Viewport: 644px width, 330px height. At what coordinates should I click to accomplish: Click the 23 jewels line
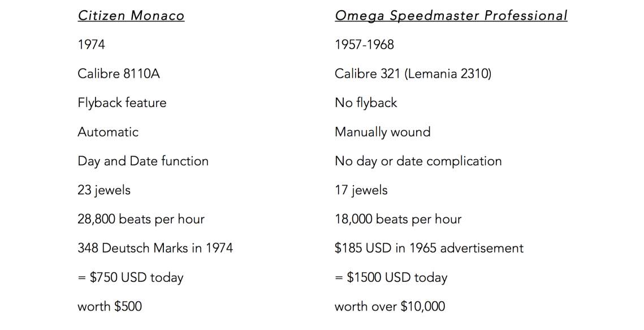(104, 190)
